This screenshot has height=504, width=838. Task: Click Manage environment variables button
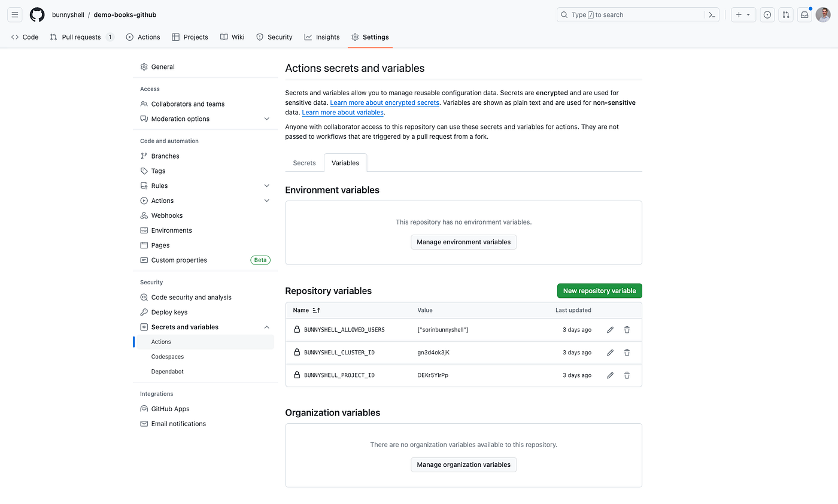point(464,242)
